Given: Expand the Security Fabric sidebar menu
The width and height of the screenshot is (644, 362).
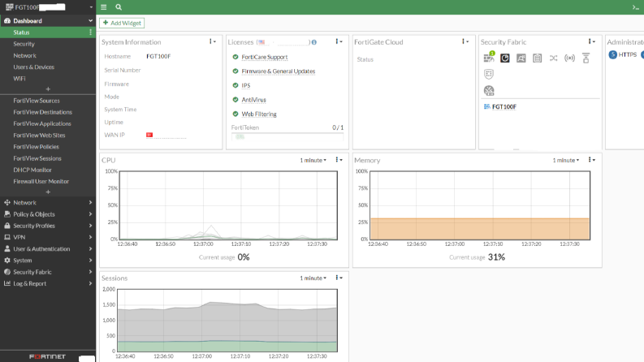Looking at the screenshot, I should pyautogui.click(x=48, y=272).
